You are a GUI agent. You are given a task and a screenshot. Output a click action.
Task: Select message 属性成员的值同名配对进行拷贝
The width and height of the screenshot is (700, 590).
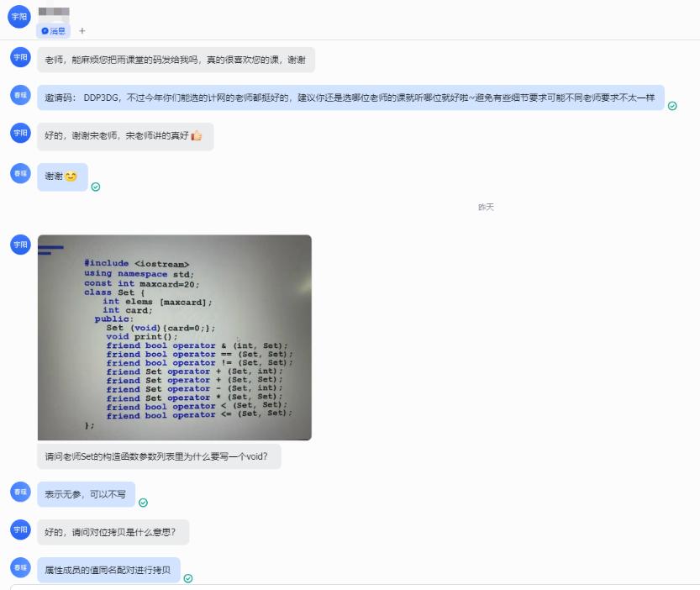108,571
